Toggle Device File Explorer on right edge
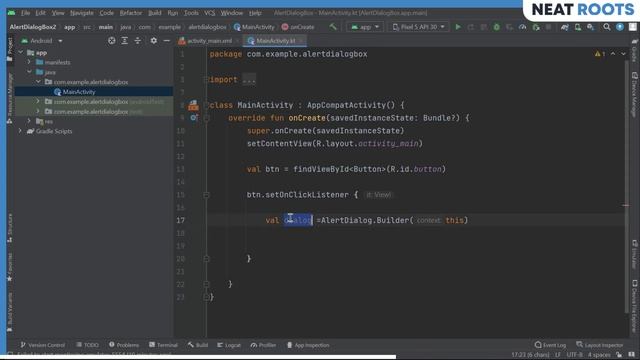Image resolution: width=640 pixels, height=360 pixels. 634,306
